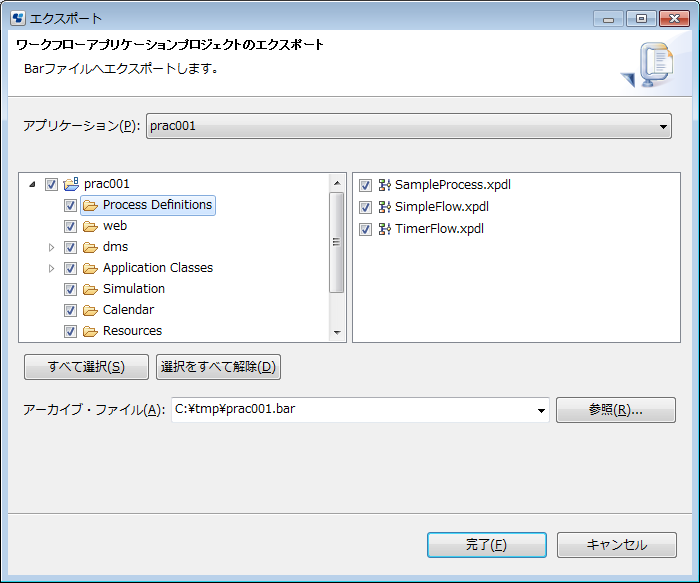Click the Simulation folder icon
Image resolution: width=700 pixels, height=583 pixels.
[x=90, y=289]
